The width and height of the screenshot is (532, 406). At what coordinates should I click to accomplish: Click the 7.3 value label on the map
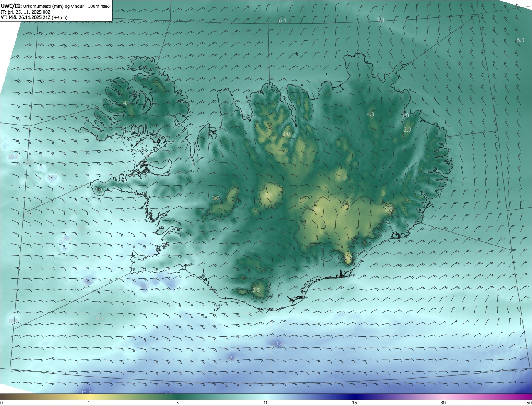[x=380, y=20]
